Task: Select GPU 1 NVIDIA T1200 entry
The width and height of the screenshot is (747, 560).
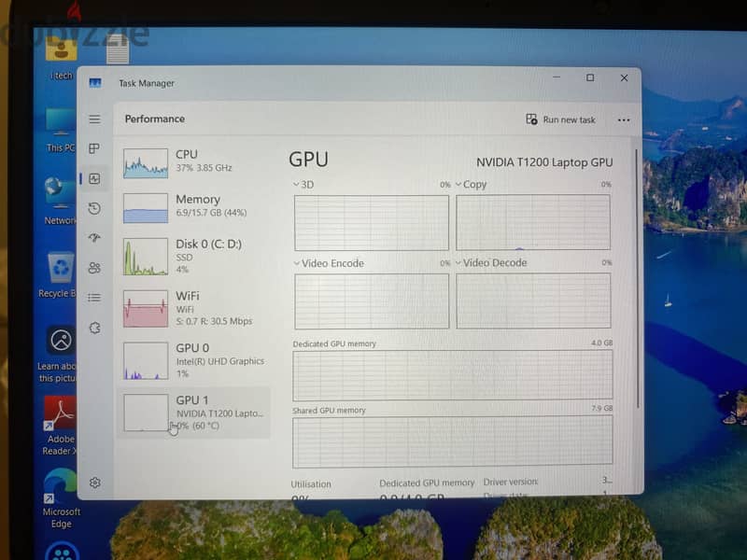Action: [x=193, y=413]
